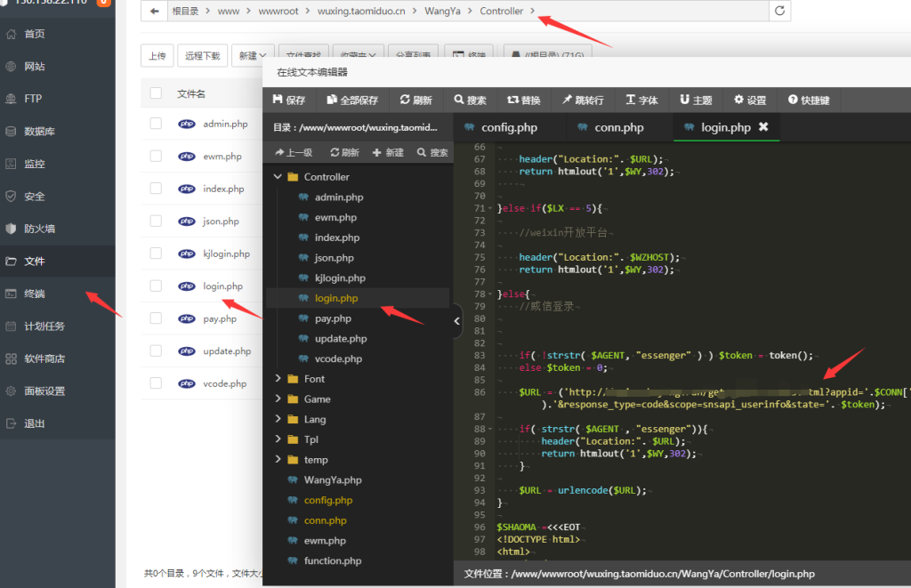The height and width of the screenshot is (588, 911).
Task: Open the Database menu in left sidebar
Action: (x=39, y=132)
